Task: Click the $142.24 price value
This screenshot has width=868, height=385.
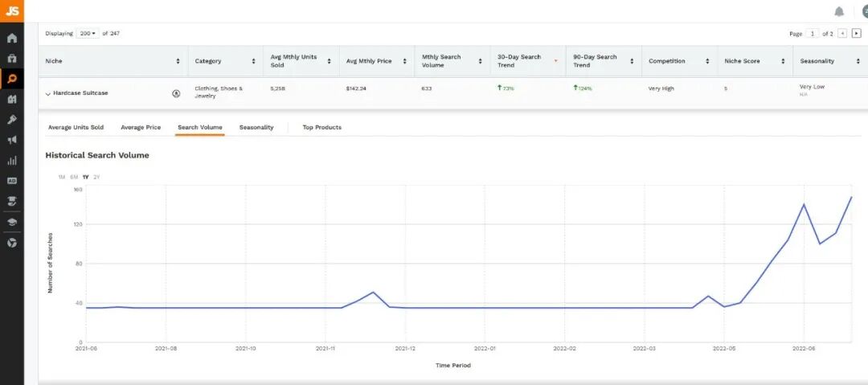Action: click(x=356, y=88)
